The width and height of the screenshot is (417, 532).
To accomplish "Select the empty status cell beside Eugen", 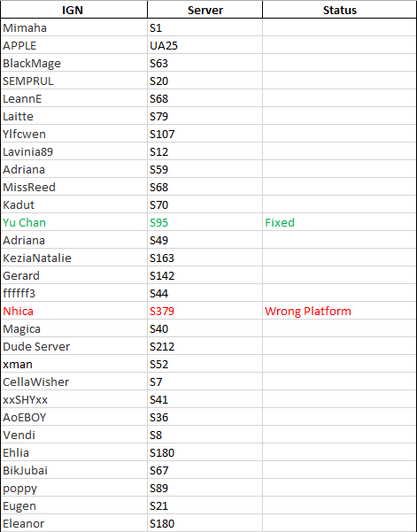I will (x=339, y=505).
